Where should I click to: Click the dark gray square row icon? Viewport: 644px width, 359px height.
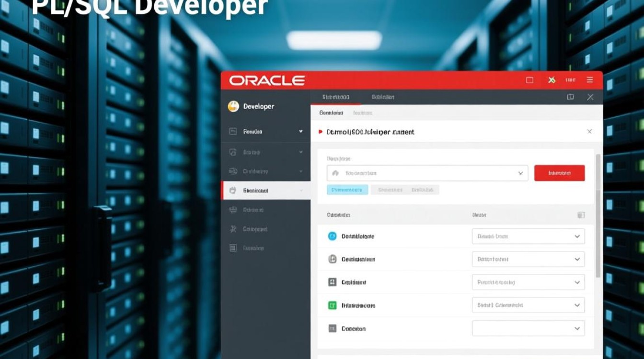pyautogui.click(x=333, y=282)
